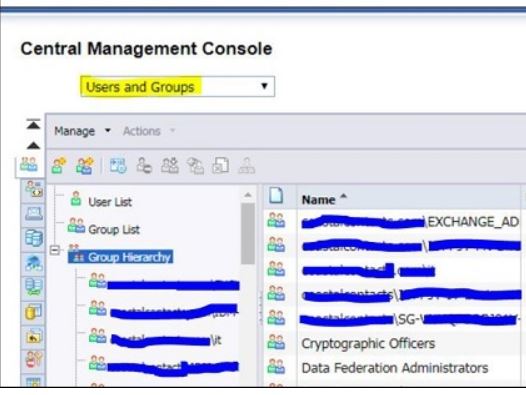The image size is (526, 395).
Task: Click the tree panel scrollbar thumb
Action: point(248,234)
